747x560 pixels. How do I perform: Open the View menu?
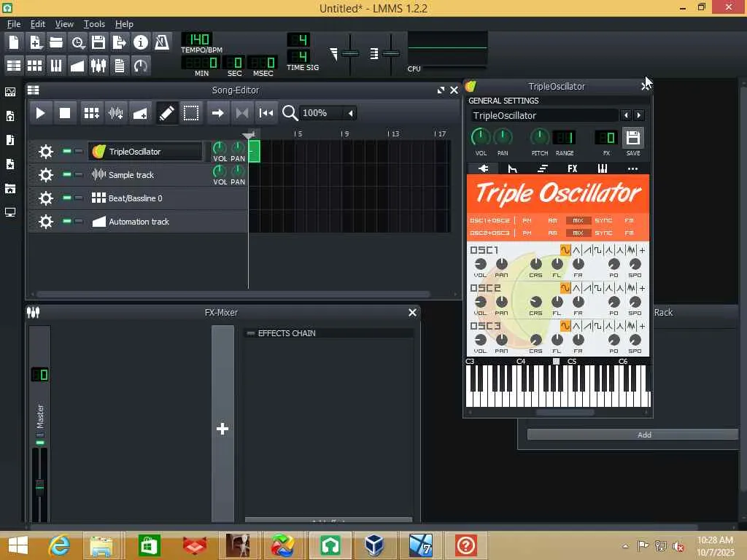64,24
